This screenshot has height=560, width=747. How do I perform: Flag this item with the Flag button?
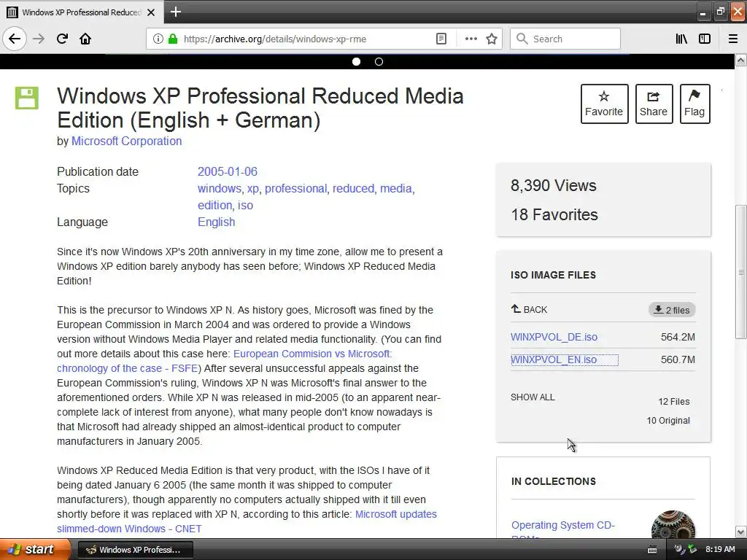694,104
